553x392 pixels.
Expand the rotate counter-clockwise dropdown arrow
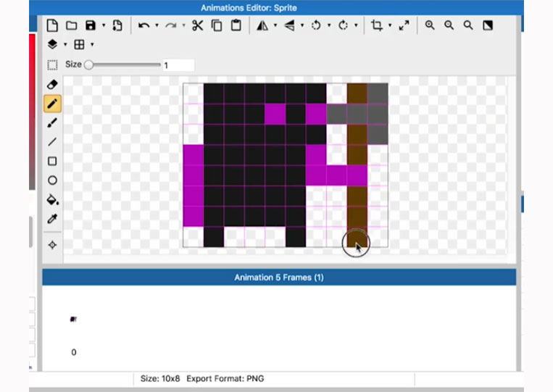[x=329, y=25]
